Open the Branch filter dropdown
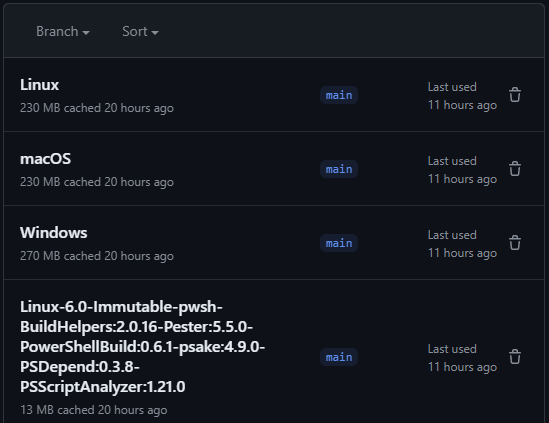 (63, 32)
